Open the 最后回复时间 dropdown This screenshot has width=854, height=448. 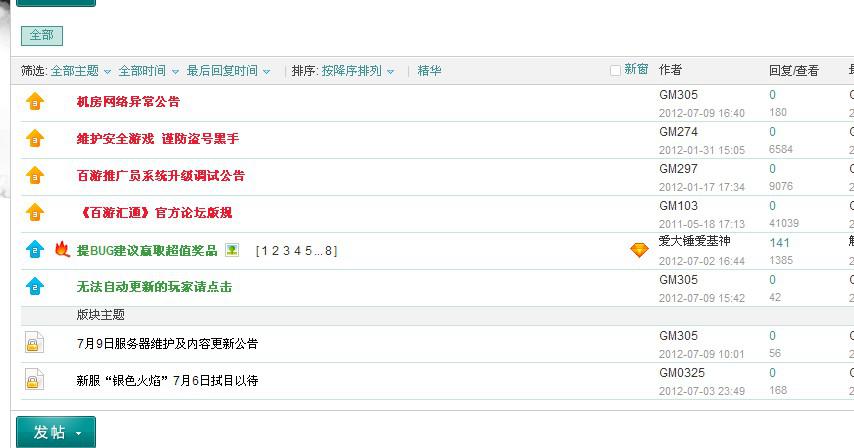click(x=228, y=71)
